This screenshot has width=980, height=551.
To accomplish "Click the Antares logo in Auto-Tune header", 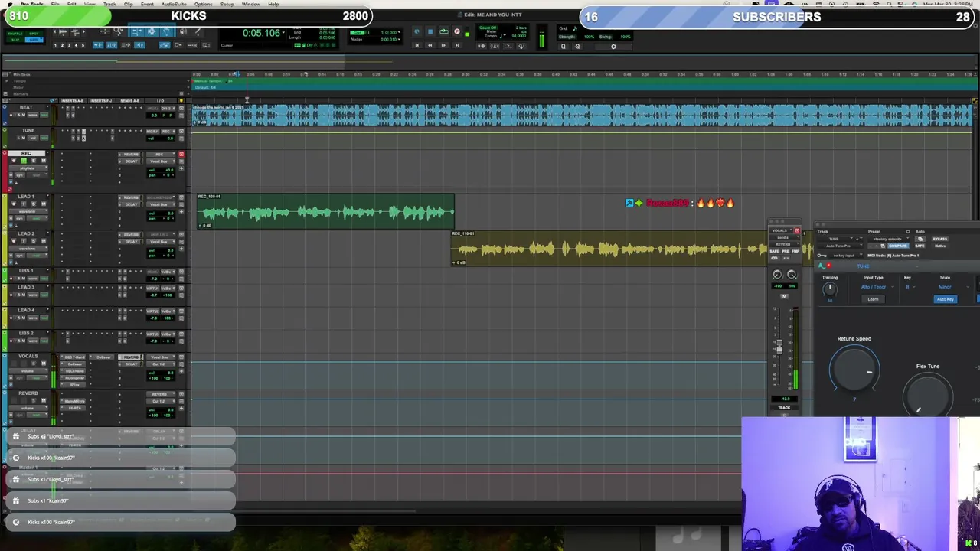I will 822,266.
